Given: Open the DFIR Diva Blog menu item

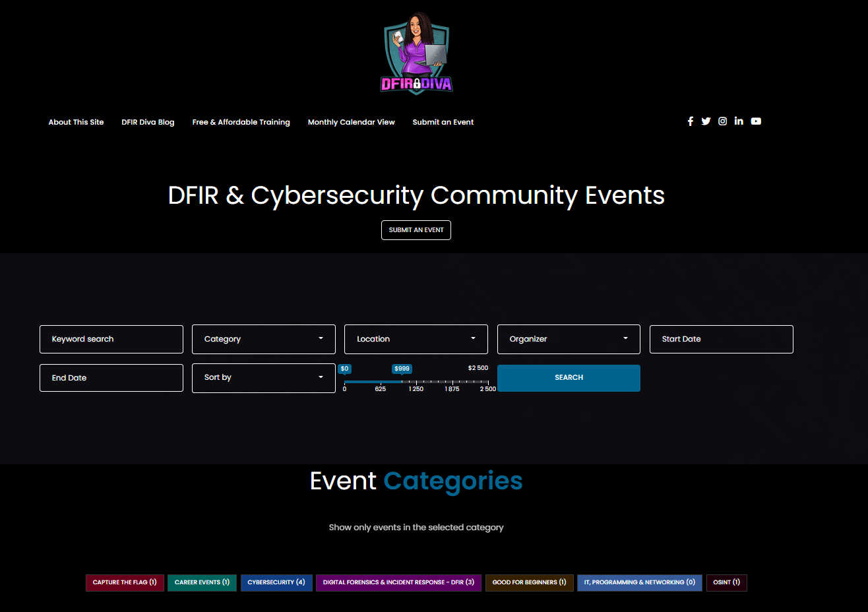Looking at the screenshot, I should (x=148, y=122).
